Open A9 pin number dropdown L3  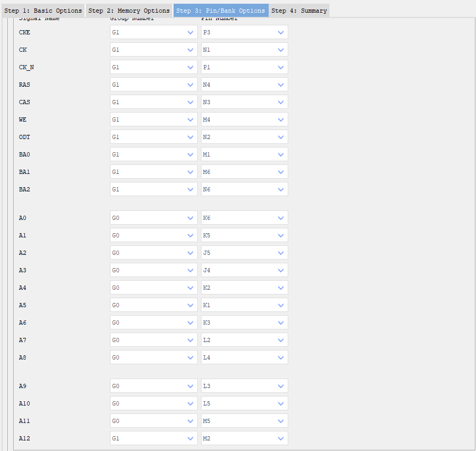[x=244, y=386]
